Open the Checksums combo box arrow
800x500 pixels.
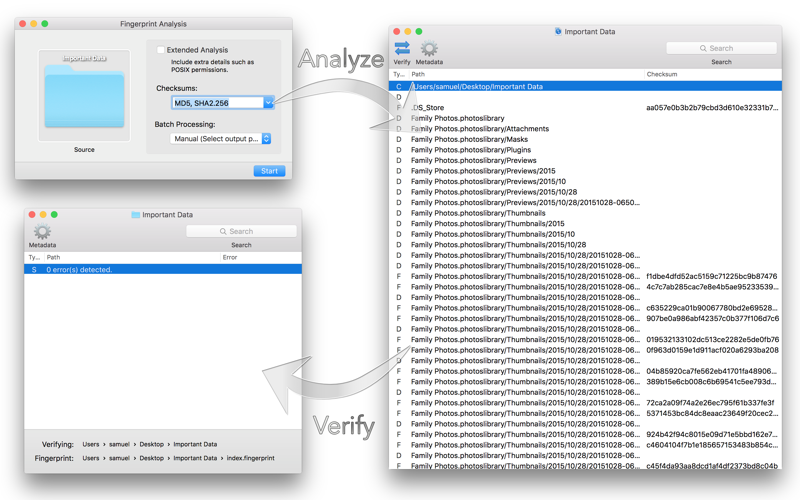coord(268,103)
